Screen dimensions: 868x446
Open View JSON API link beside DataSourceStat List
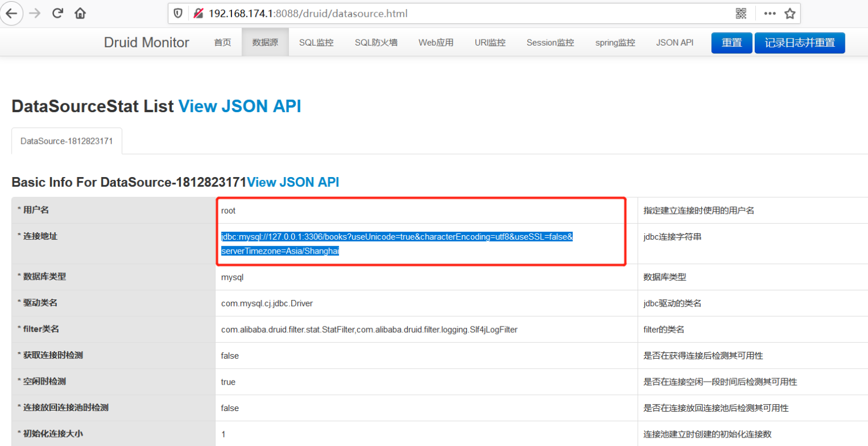coord(240,106)
